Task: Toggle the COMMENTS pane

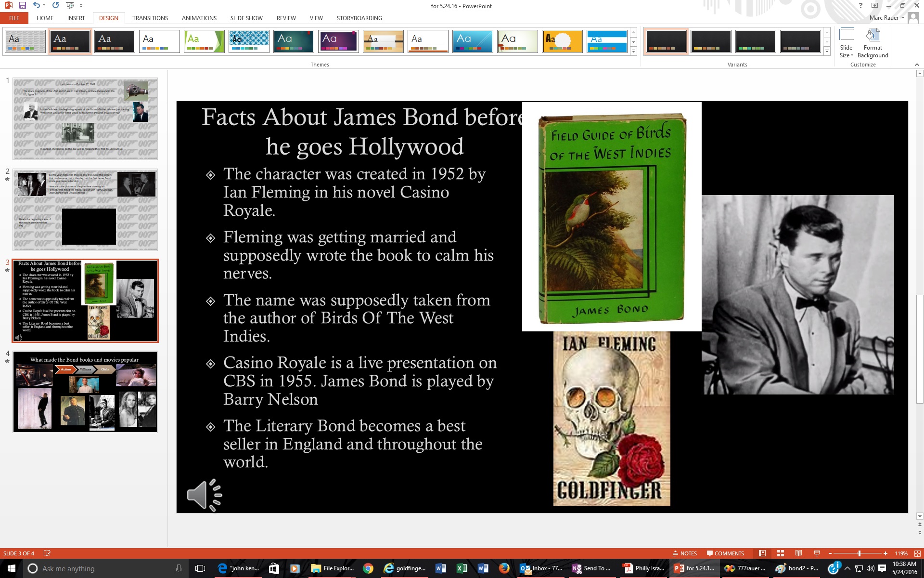Action: coord(725,553)
